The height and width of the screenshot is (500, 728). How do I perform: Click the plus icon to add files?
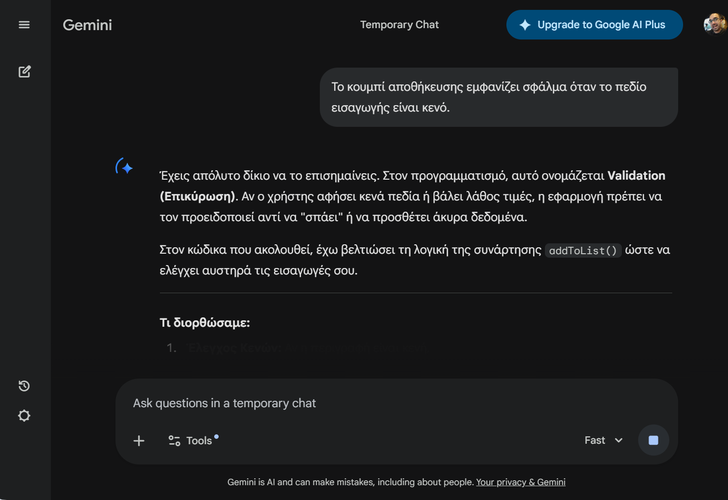click(139, 441)
